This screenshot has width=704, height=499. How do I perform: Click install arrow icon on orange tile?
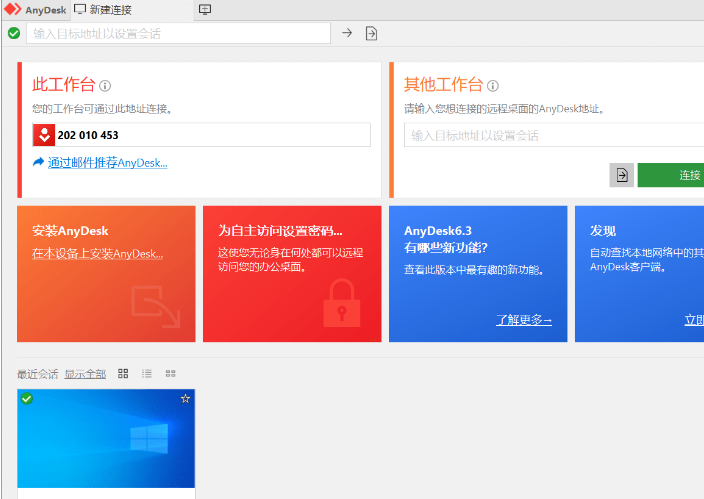[156, 306]
